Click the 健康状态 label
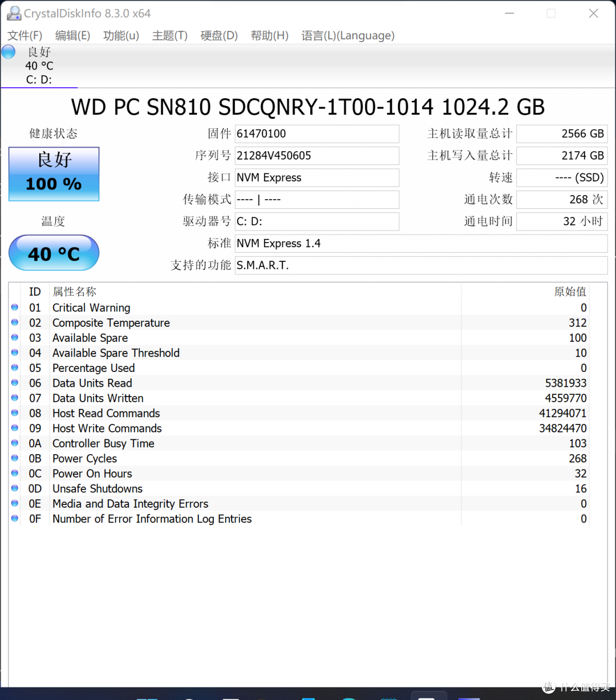Image resolution: width=616 pixels, height=700 pixels. click(54, 133)
